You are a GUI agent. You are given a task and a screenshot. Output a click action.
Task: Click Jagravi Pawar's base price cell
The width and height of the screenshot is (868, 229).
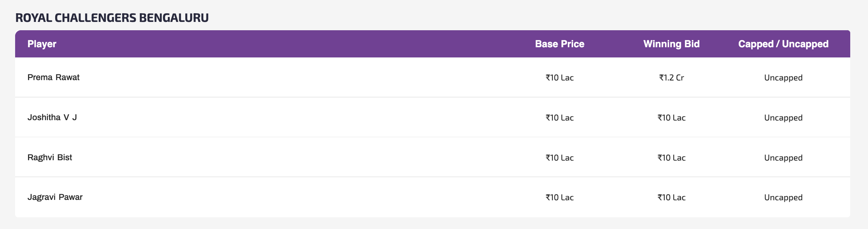pyautogui.click(x=560, y=198)
